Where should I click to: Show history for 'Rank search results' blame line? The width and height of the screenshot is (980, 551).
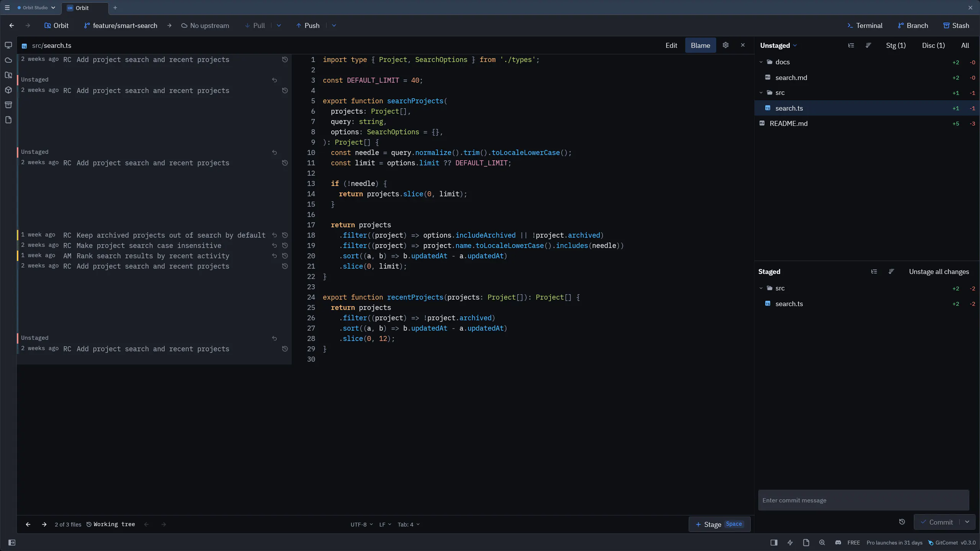[x=285, y=256]
